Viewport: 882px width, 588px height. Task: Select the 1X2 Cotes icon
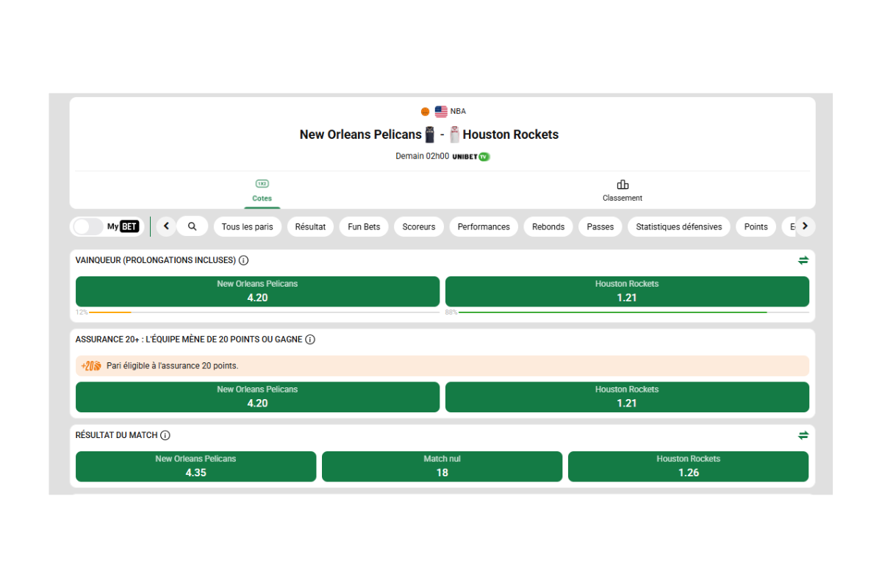(x=262, y=183)
